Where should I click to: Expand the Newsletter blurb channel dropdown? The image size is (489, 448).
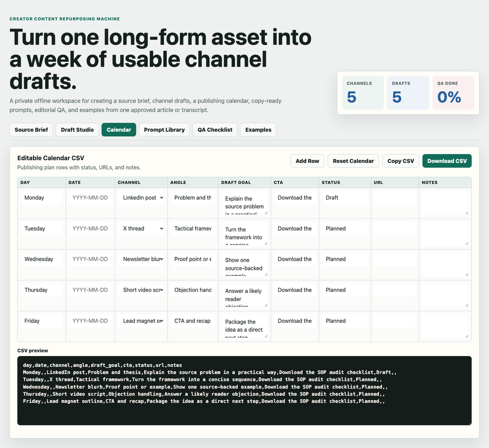click(142, 259)
